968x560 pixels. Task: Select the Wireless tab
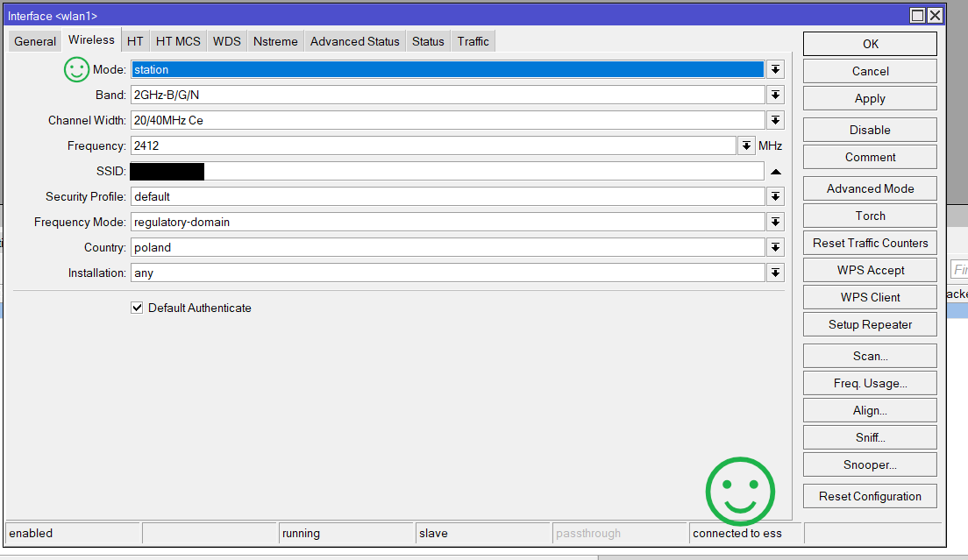(91, 40)
